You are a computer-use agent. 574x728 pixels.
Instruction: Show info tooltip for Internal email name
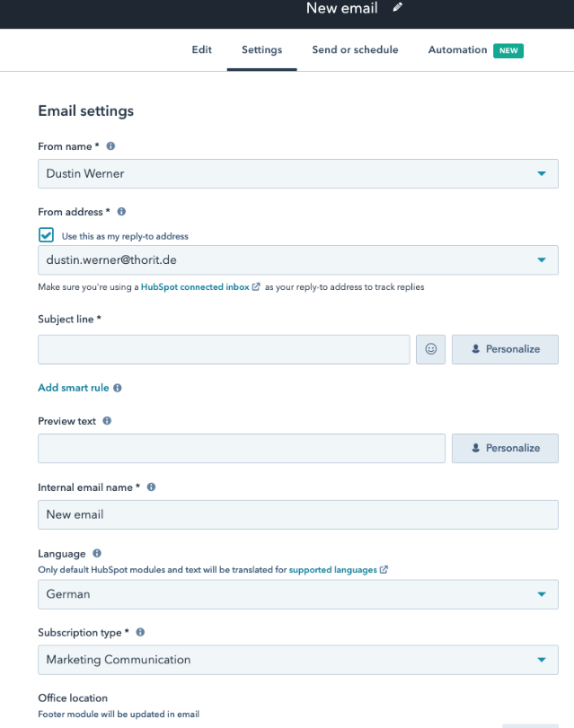click(x=151, y=487)
